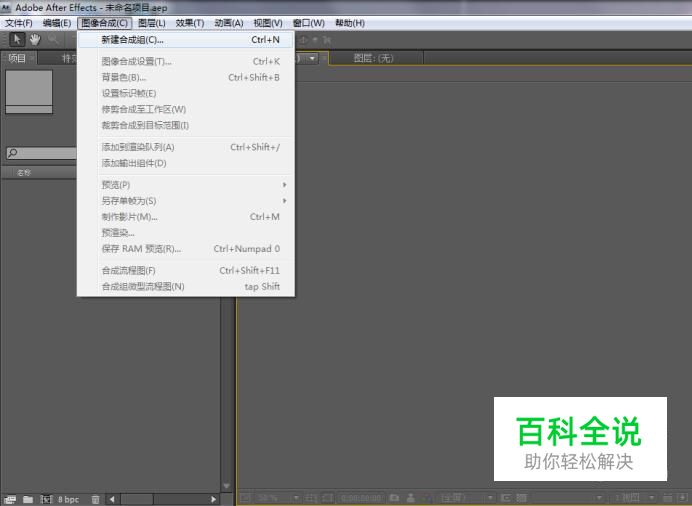Click 保存 RAM 预览(R)... menu entry
692x506 pixels.
tap(186, 249)
